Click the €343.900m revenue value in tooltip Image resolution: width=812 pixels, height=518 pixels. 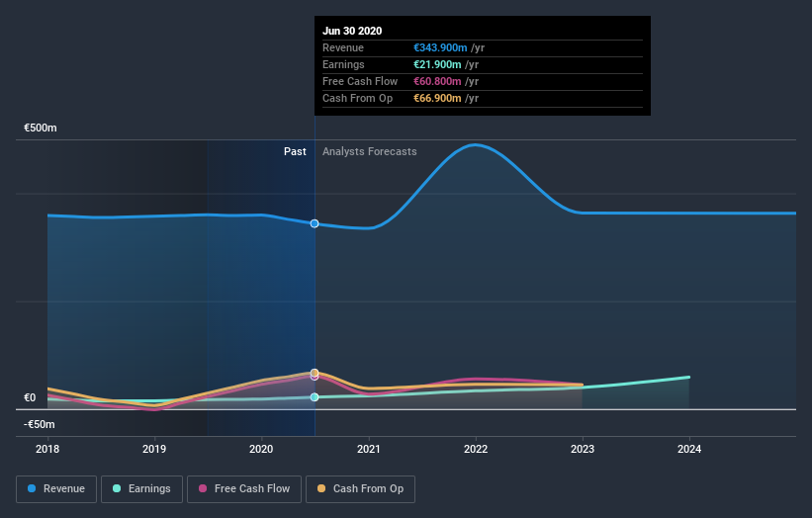coord(440,47)
